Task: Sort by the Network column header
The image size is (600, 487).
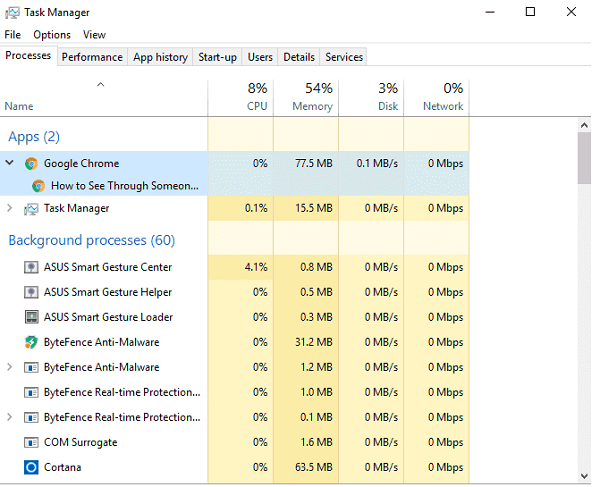Action: click(437, 98)
